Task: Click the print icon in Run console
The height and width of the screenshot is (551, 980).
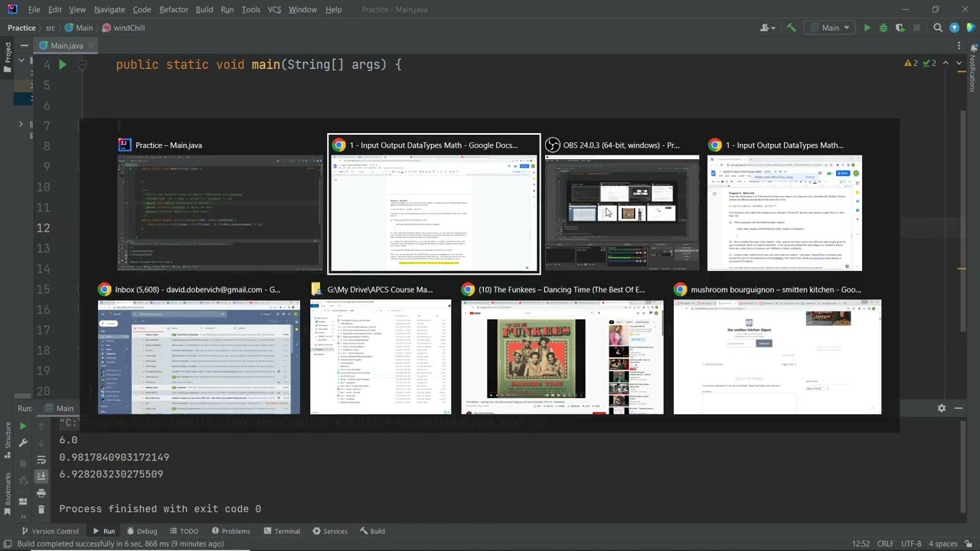Action: [x=42, y=492]
